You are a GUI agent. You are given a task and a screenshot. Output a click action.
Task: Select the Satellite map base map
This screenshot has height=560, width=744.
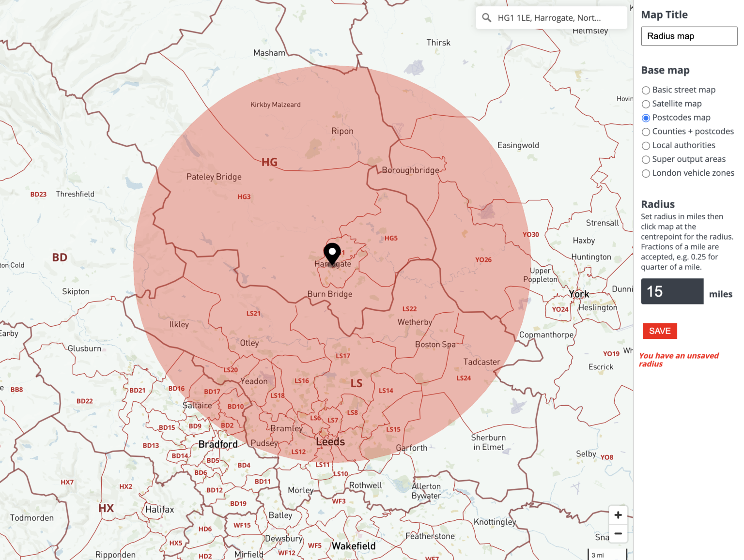click(646, 104)
